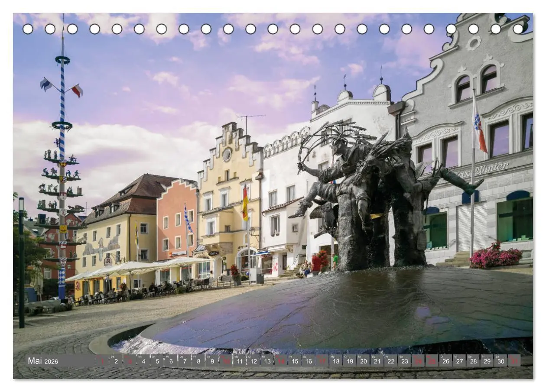
Task: Choose date 21 in the calendar strip
Action: (x=377, y=360)
